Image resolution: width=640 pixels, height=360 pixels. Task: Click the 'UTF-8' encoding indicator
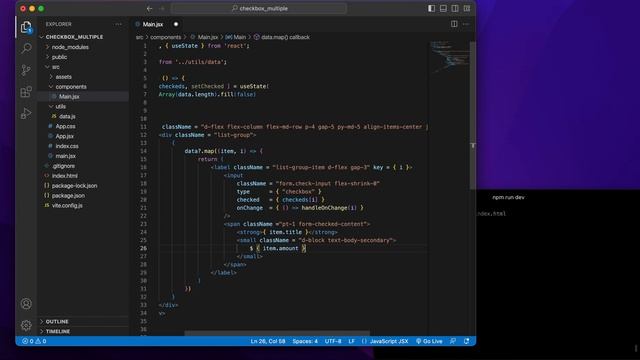coord(333,341)
